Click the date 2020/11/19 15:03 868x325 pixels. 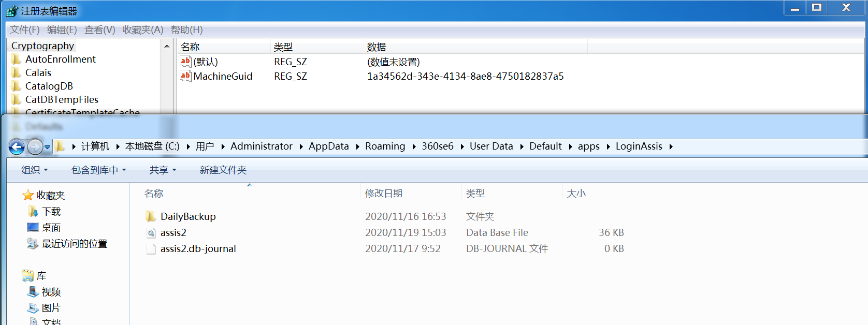406,233
